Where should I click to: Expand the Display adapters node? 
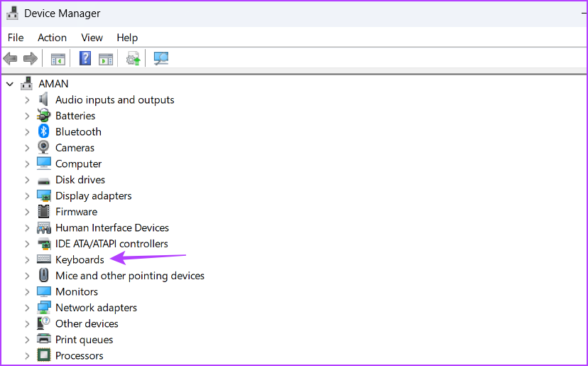point(27,196)
